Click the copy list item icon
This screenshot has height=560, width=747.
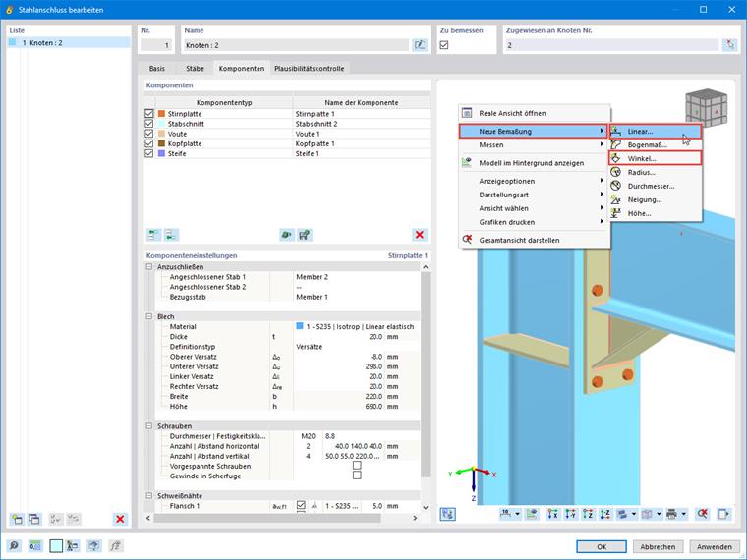point(34,519)
